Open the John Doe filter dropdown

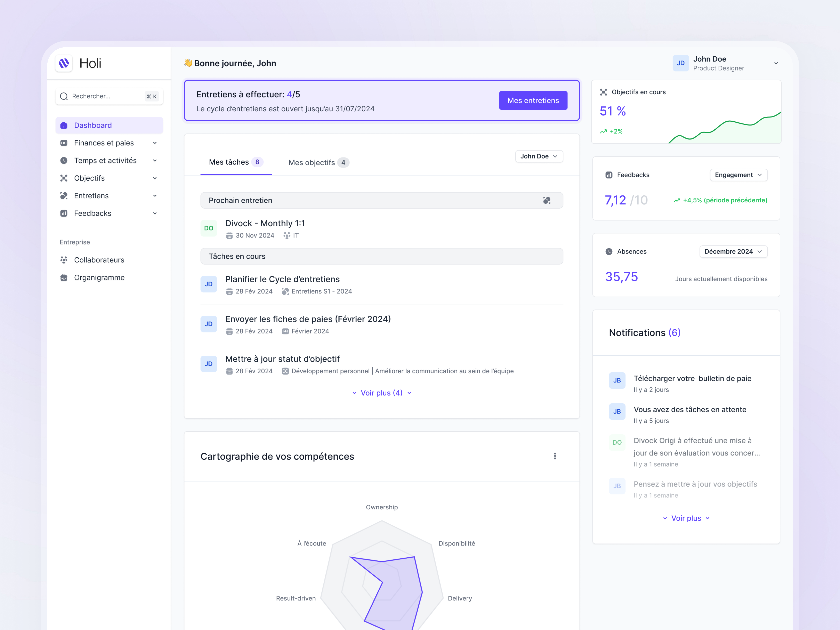point(539,156)
